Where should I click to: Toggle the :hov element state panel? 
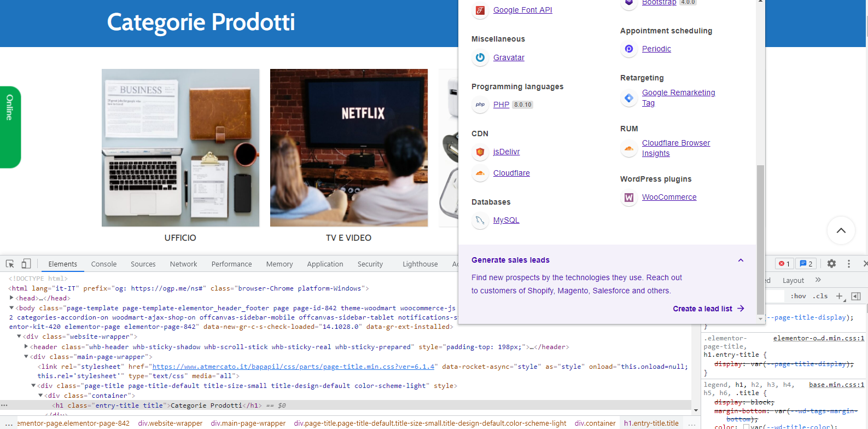coord(799,296)
